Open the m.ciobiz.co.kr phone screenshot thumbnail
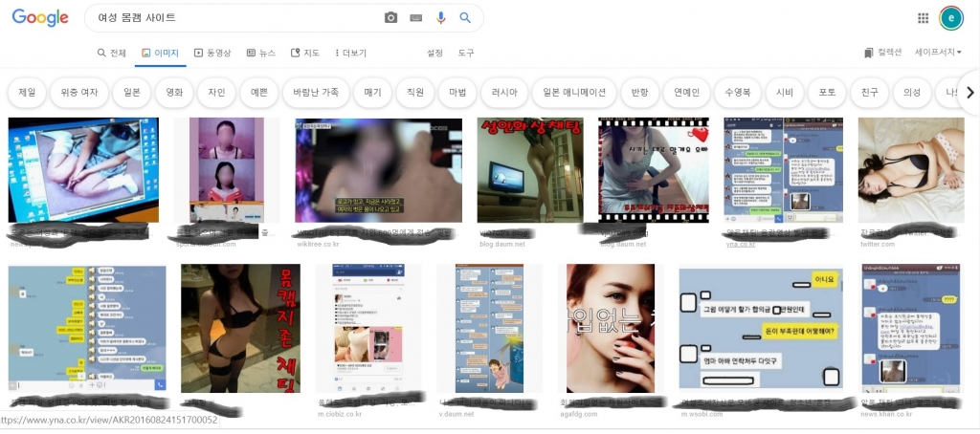This screenshot has width=980, height=434. 368,328
